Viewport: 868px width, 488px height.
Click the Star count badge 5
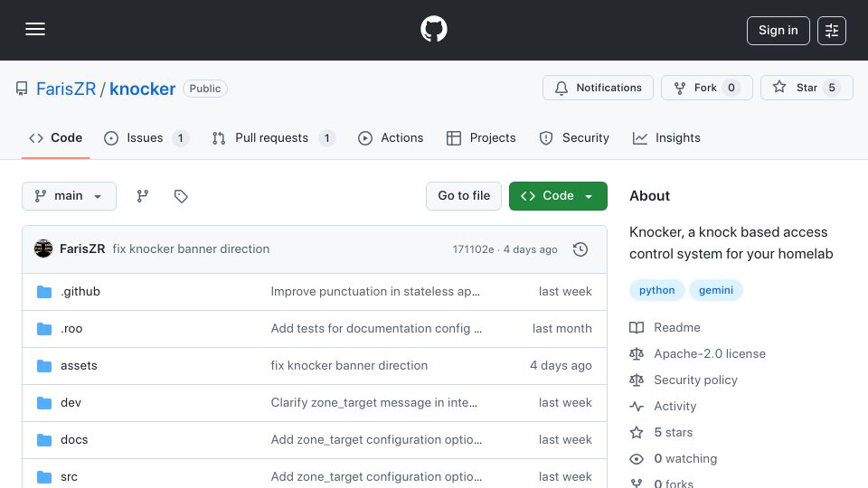[832, 88]
